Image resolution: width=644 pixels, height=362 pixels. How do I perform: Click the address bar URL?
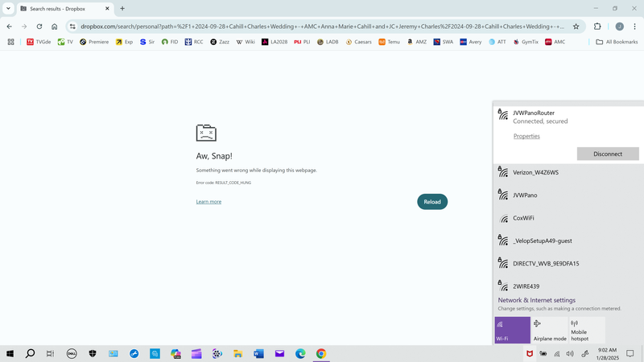click(323, 27)
